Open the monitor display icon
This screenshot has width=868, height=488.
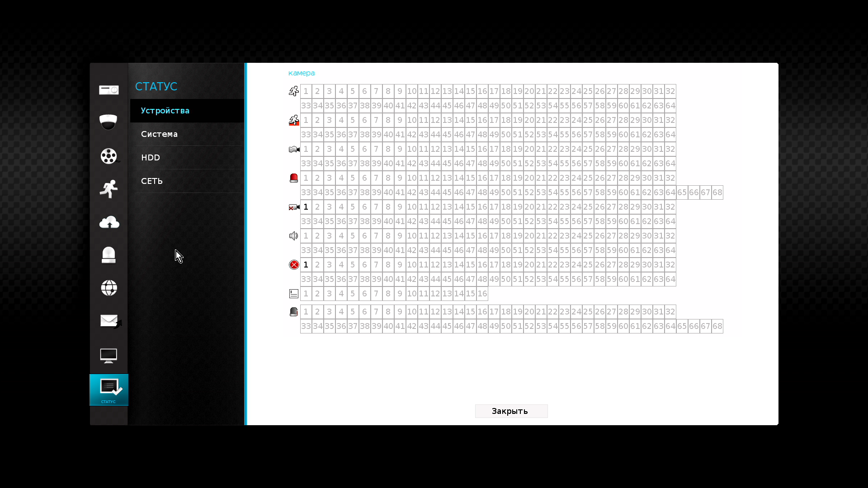[108, 356]
